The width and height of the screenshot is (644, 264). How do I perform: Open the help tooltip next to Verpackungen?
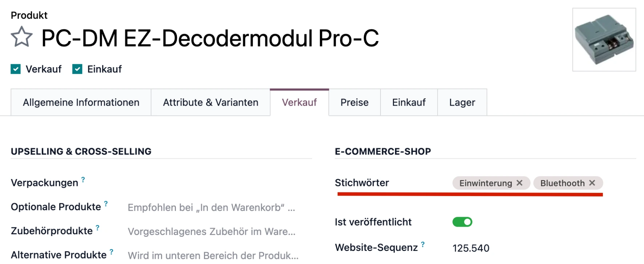pyautogui.click(x=82, y=179)
